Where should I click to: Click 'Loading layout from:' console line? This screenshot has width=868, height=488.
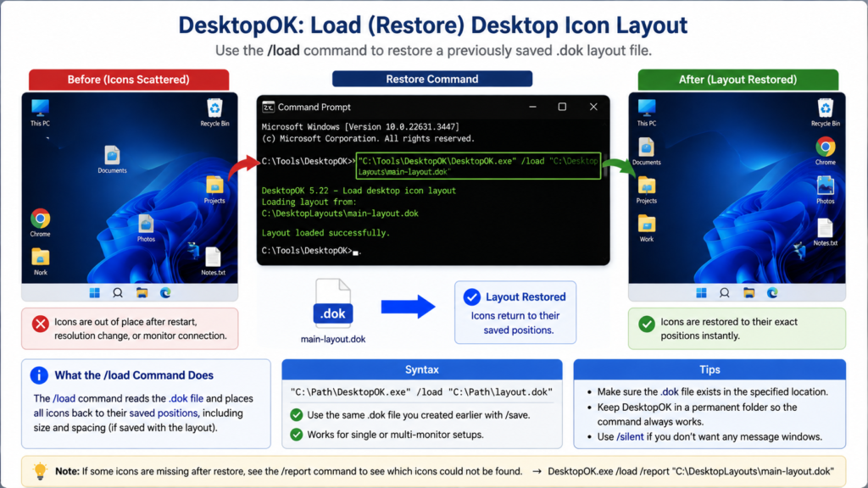click(309, 202)
